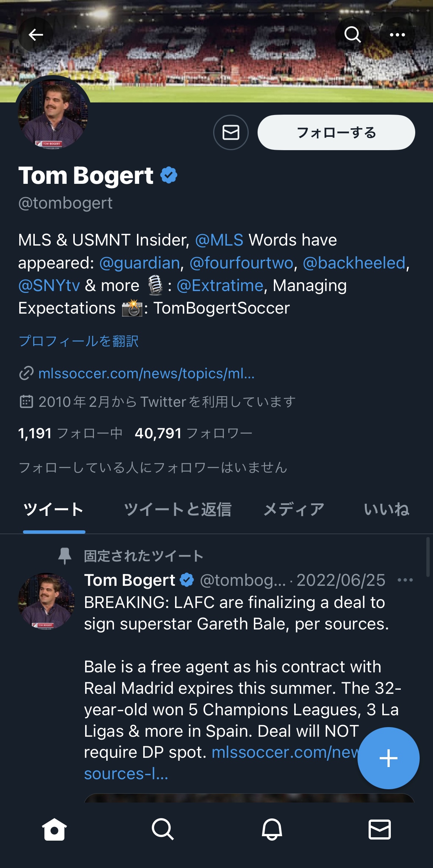Screen dimensions: 433x868
Task: Tap the @guardian mention in bio
Action: pos(140,263)
